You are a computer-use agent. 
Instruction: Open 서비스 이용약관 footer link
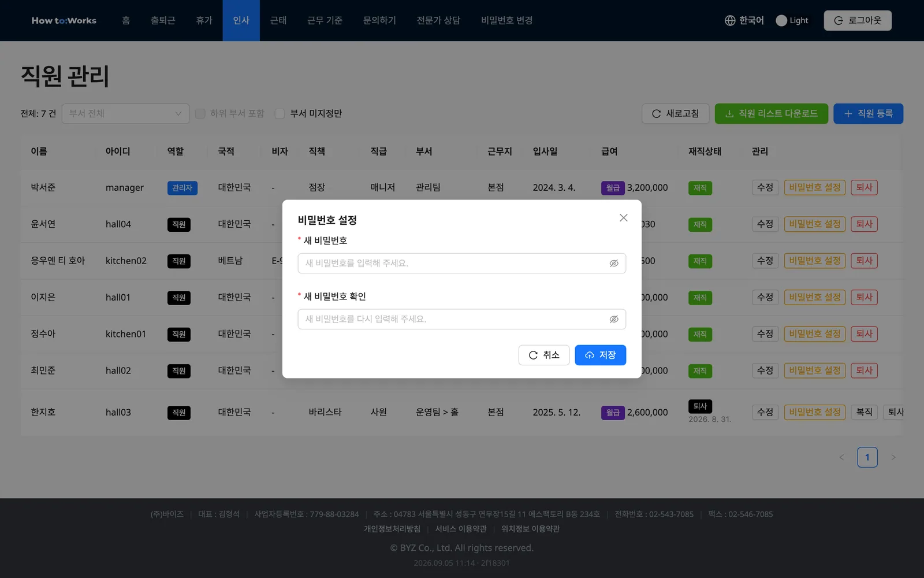pos(461,529)
